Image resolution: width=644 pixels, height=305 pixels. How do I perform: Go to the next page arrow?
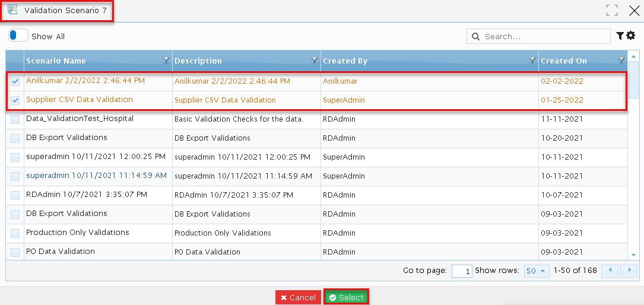pos(629,271)
